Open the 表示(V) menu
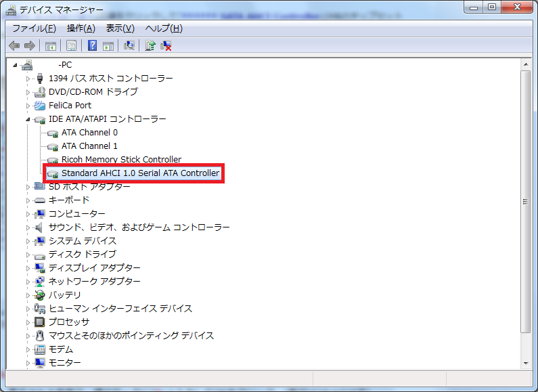 tap(120, 28)
